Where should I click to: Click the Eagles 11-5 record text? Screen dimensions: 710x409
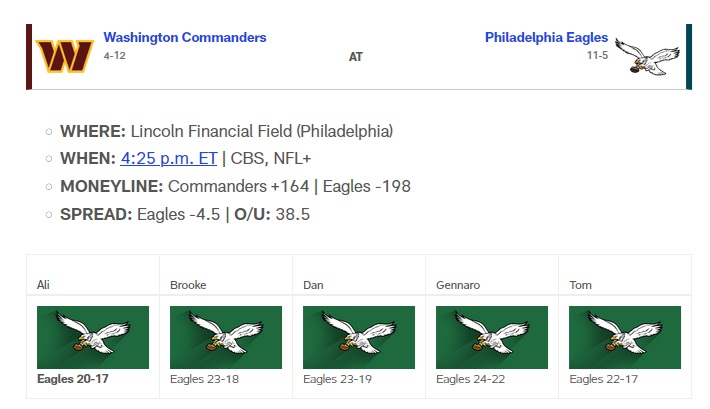tap(597, 55)
